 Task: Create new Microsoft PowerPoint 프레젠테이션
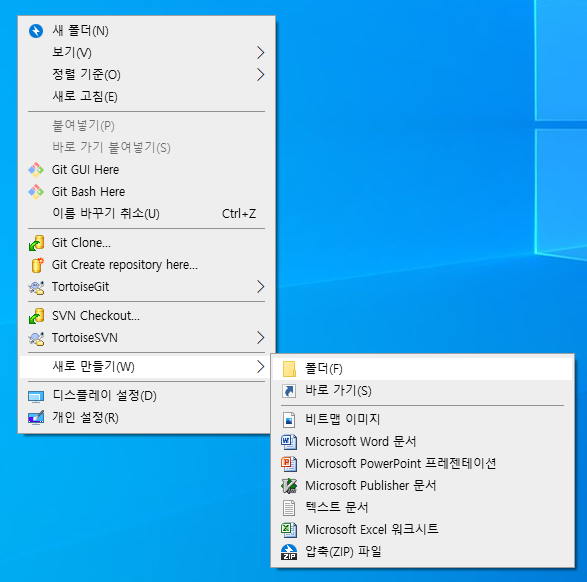(x=423, y=464)
